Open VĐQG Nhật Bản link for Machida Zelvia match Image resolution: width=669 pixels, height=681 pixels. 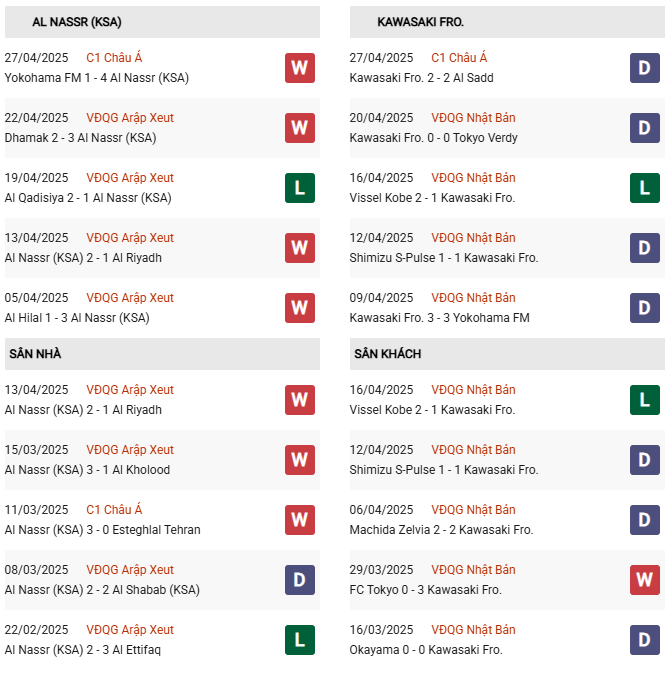click(x=473, y=510)
